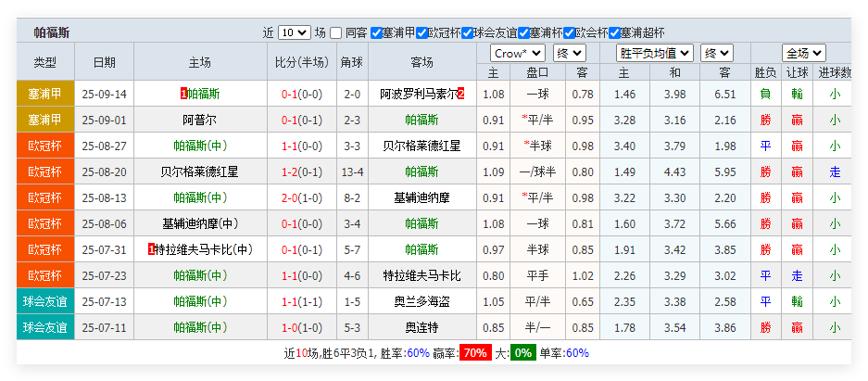
Task: Click the 負 result on 25-09-14
Action: point(765,95)
